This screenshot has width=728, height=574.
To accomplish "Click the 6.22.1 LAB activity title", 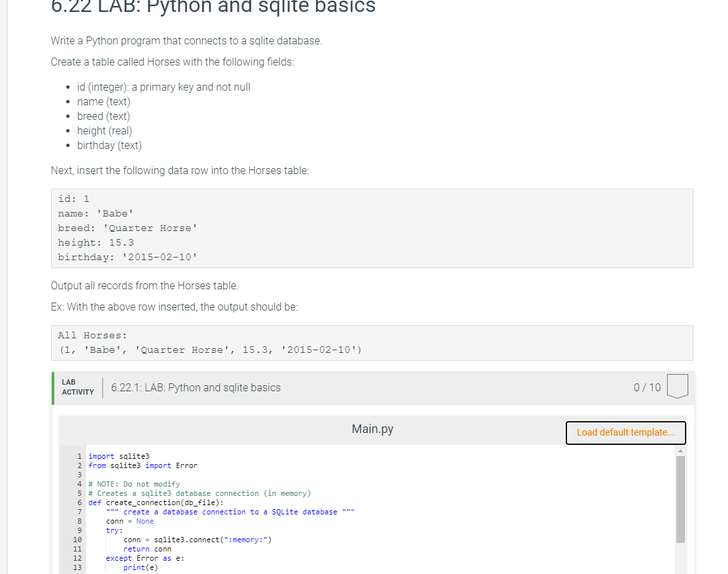I will click(x=196, y=387).
